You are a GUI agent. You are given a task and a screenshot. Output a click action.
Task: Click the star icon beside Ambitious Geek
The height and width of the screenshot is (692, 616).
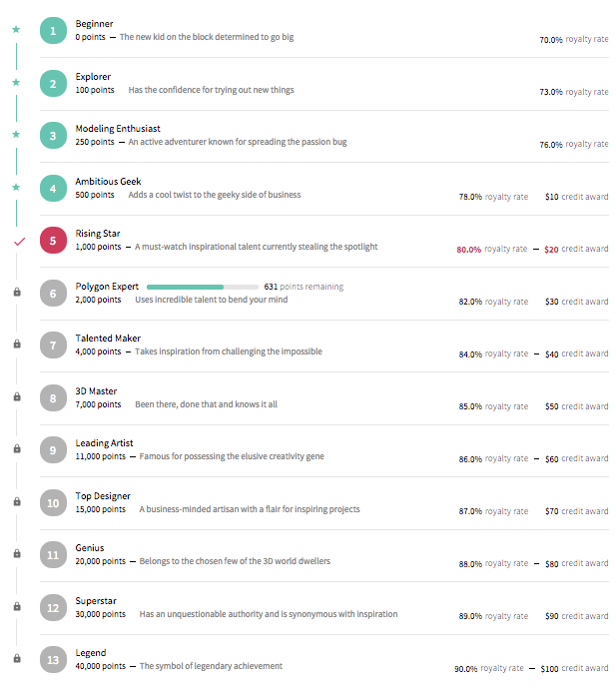(16, 187)
